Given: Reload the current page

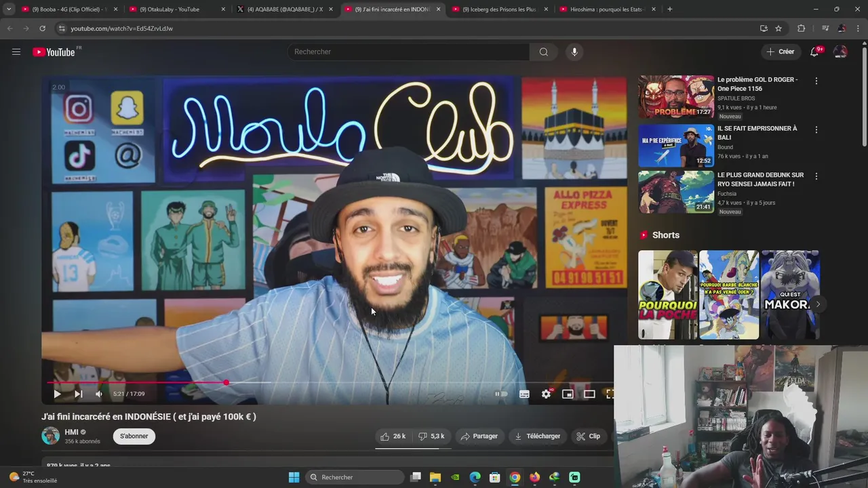Looking at the screenshot, I should [42, 28].
